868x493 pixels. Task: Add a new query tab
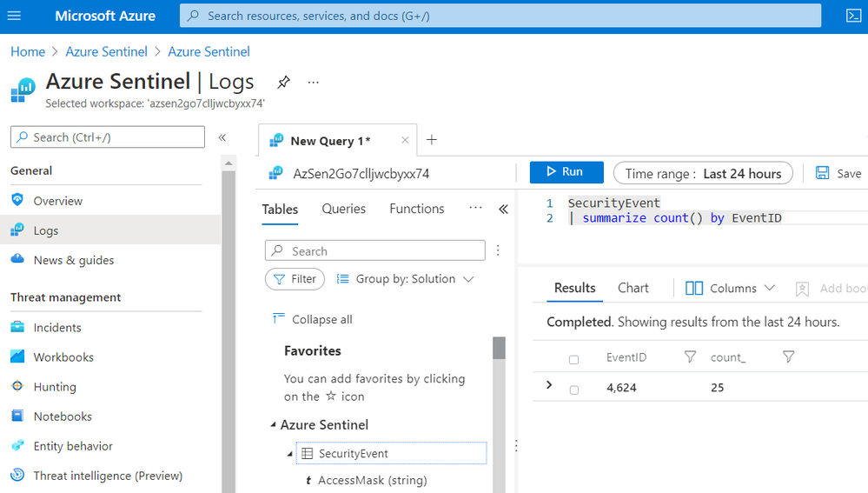(432, 140)
